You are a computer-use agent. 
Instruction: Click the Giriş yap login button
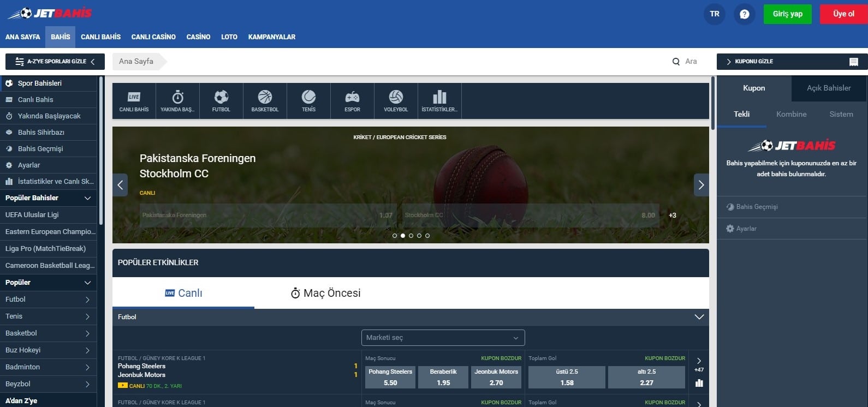click(x=787, y=14)
